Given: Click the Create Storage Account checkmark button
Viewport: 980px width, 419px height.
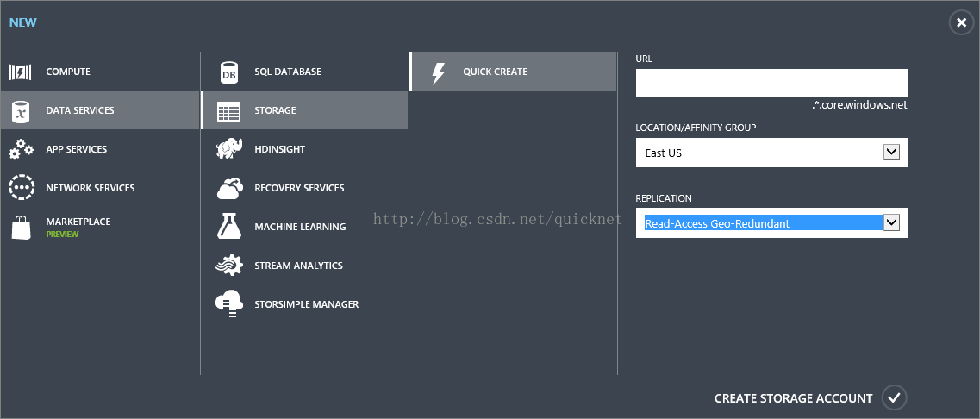Looking at the screenshot, I should click(895, 397).
